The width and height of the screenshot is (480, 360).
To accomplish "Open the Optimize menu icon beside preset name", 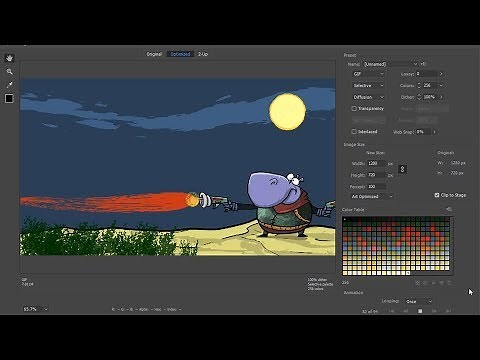I will coord(423,64).
